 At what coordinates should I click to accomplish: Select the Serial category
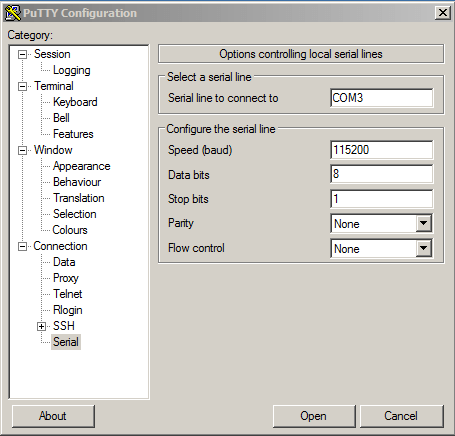point(66,342)
